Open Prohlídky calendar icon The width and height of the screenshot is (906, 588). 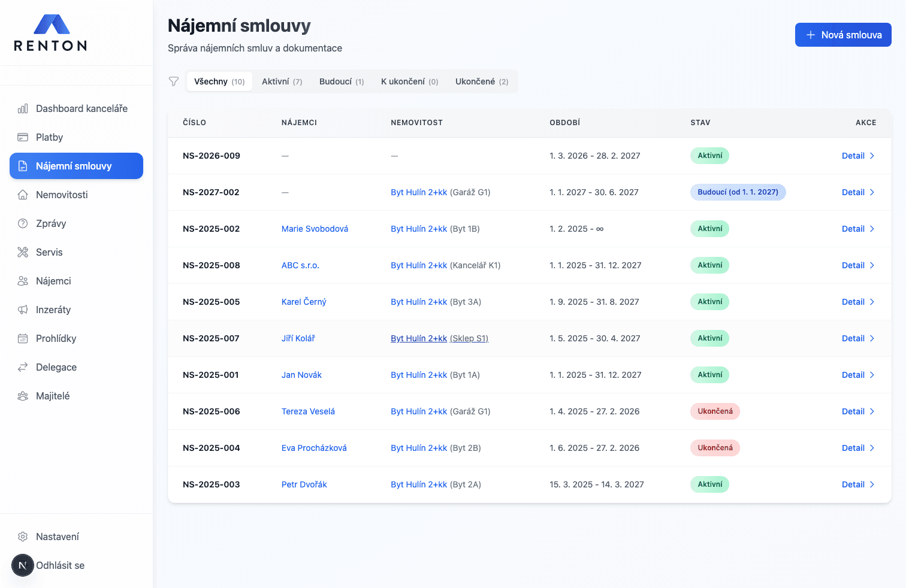(x=23, y=338)
